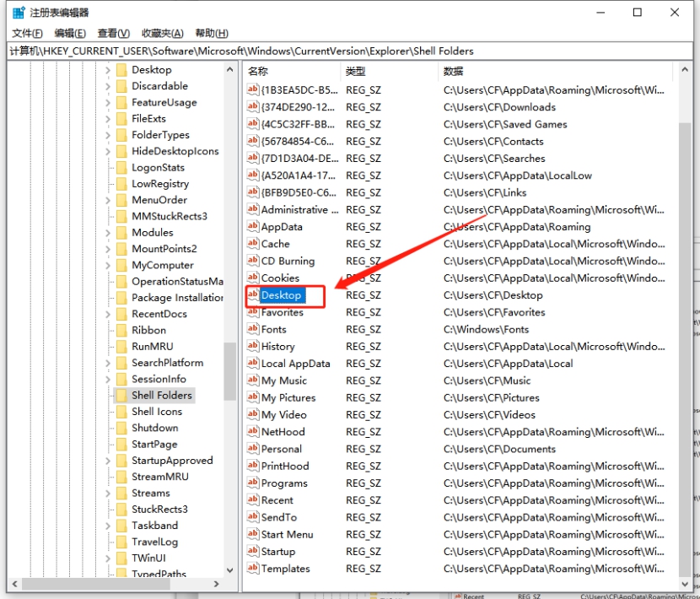The width and height of the screenshot is (700, 599).
Task: Select the Desktop value name
Action: click(281, 294)
